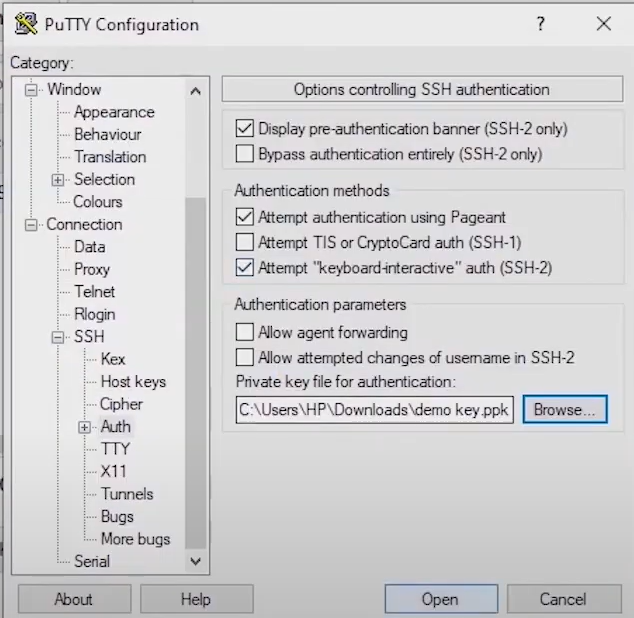Open Data category
This screenshot has height=618, width=634.
[x=89, y=247]
